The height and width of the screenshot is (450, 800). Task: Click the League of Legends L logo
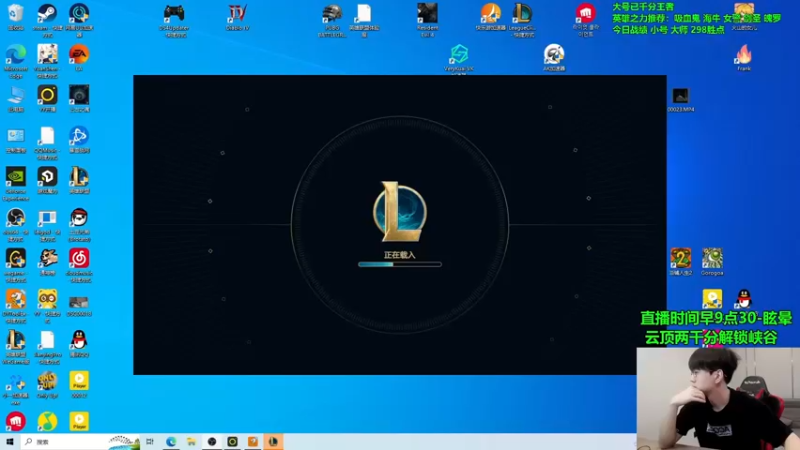[400, 211]
